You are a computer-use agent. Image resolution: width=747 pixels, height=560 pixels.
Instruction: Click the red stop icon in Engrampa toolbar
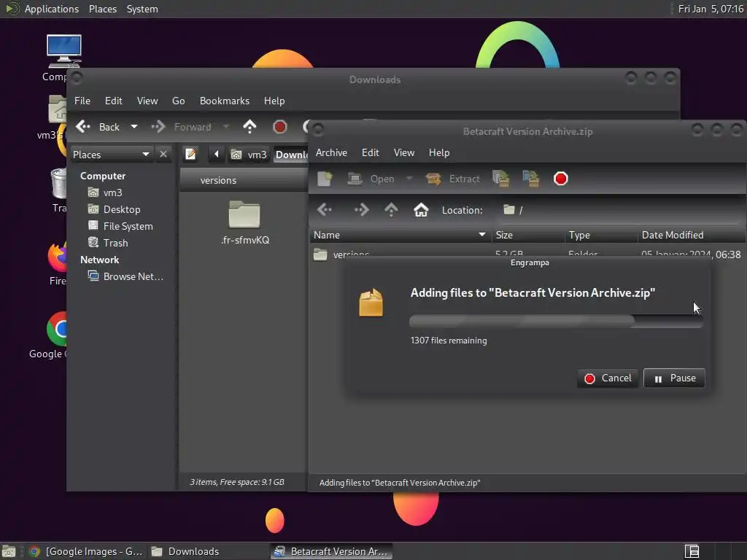[x=561, y=179]
